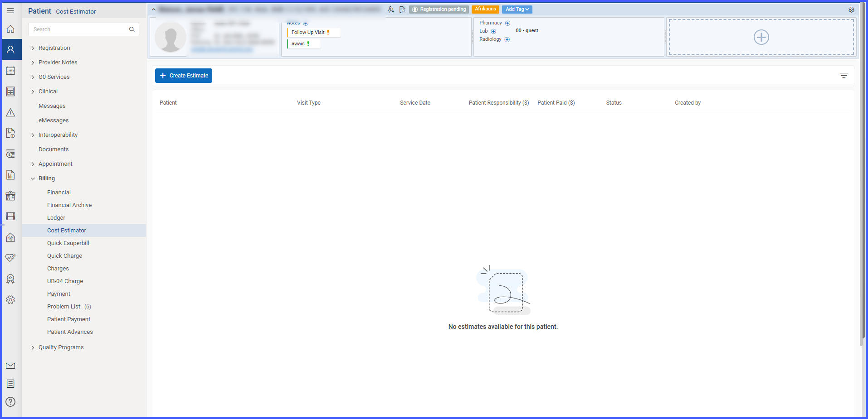Image resolution: width=868 pixels, height=419 pixels.
Task: Click the patient Search input field
Action: click(x=83, y=29)
